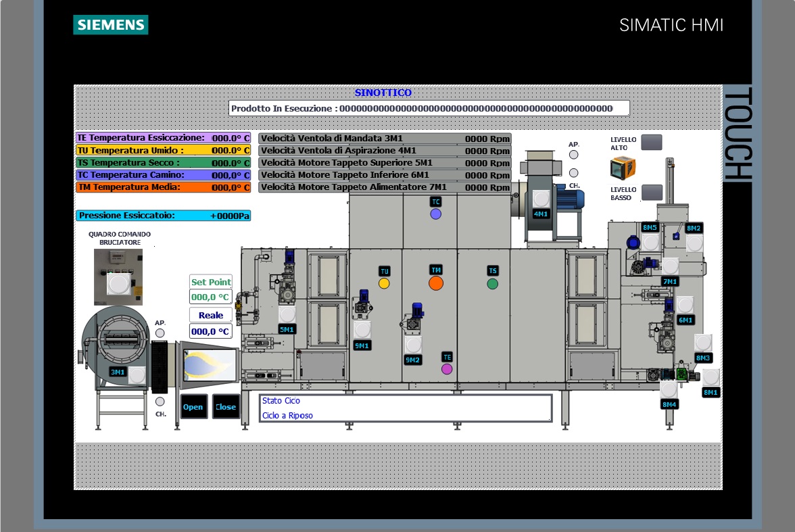Click the Reale temperature value field

(210, 332)
